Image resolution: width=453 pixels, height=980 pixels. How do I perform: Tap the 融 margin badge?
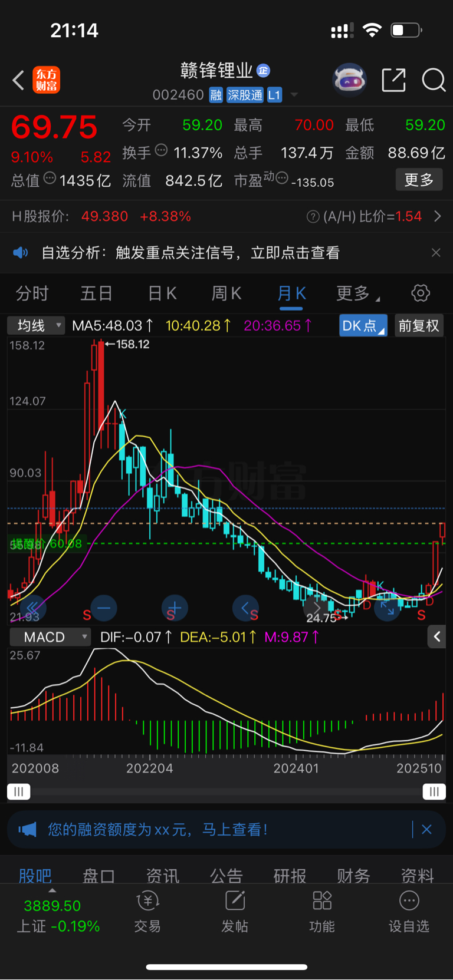[x=216, y=95]
